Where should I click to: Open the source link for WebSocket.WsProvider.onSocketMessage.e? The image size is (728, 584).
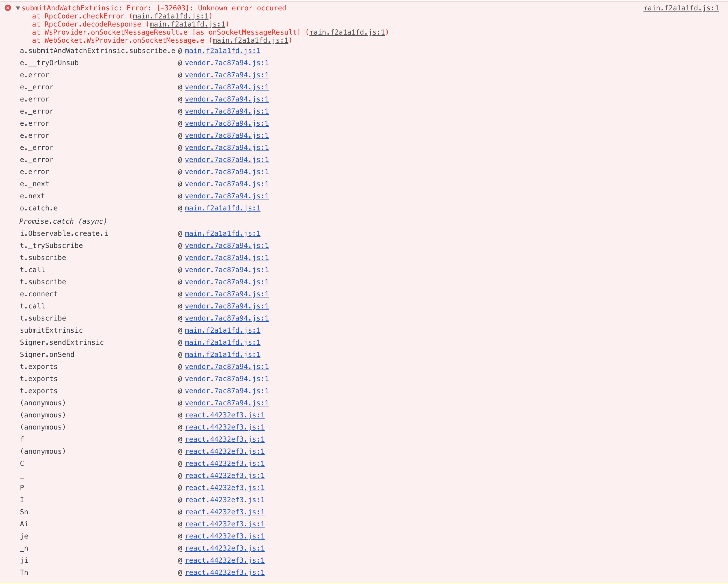tap(251, 40)
